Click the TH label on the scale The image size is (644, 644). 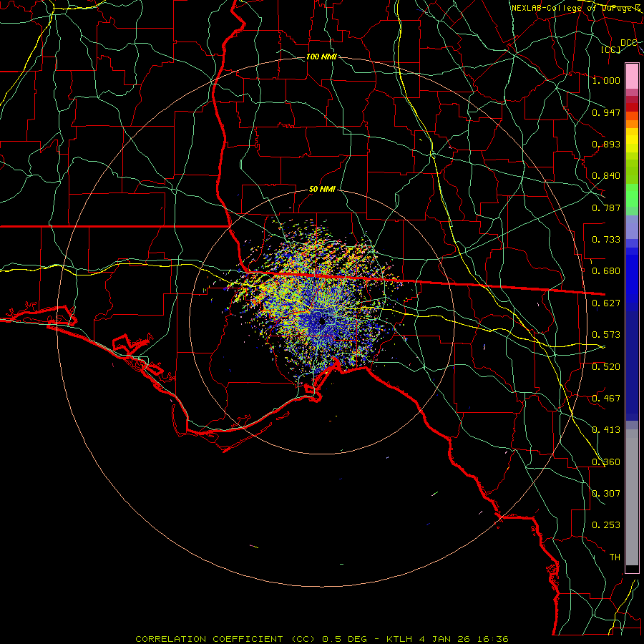point(615,557)
